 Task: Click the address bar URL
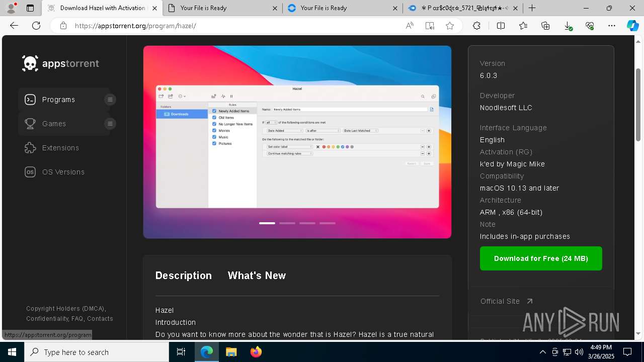[135, 26]
